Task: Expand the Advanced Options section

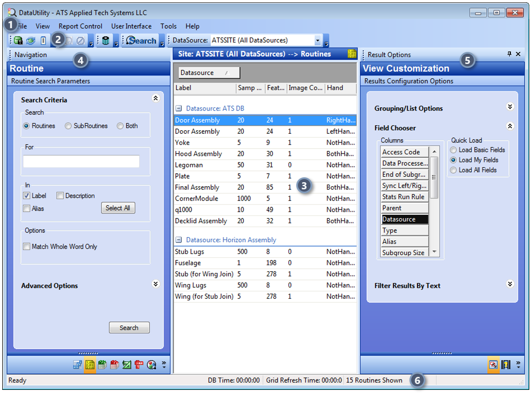Action: pos(155,284)
